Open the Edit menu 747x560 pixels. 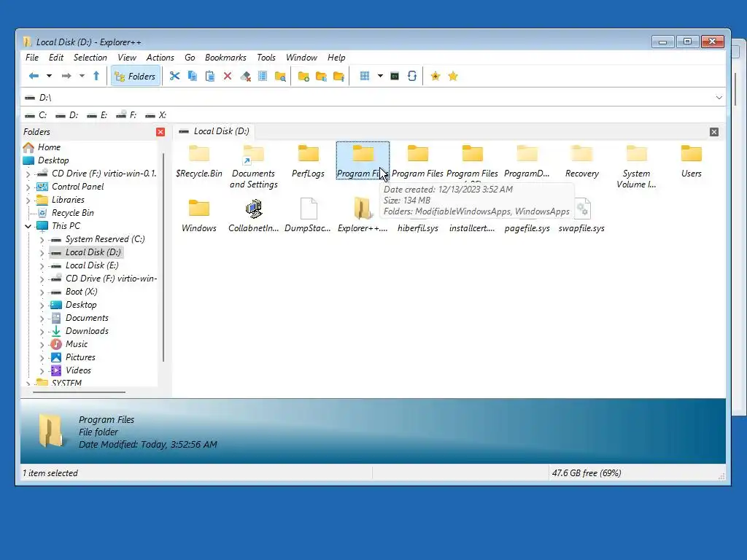click(x=55, y=57)
